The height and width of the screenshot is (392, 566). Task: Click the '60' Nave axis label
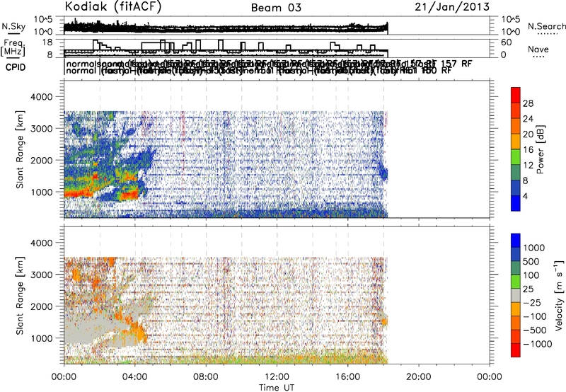(x=507, y=42)
